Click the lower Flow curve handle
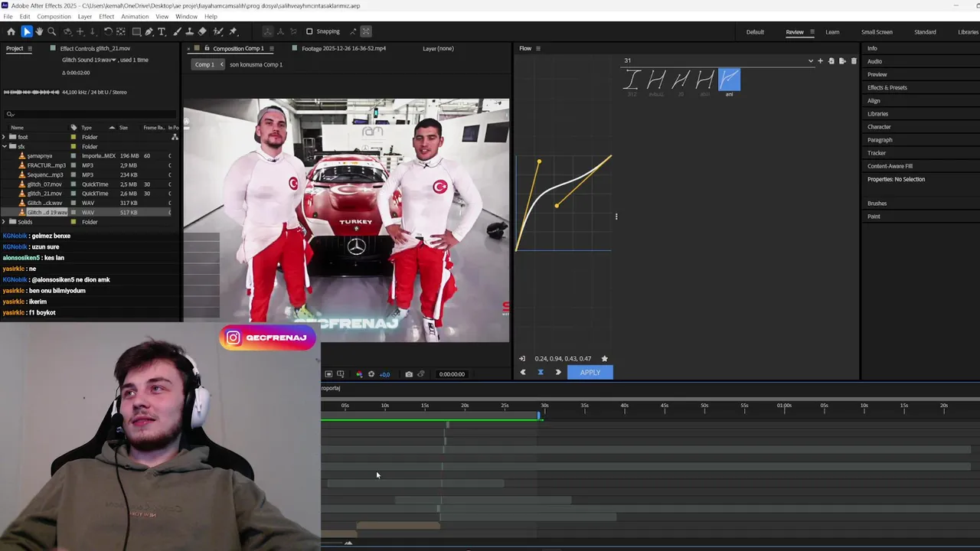Viewport: 980px width, 551px height. [557, 205]
